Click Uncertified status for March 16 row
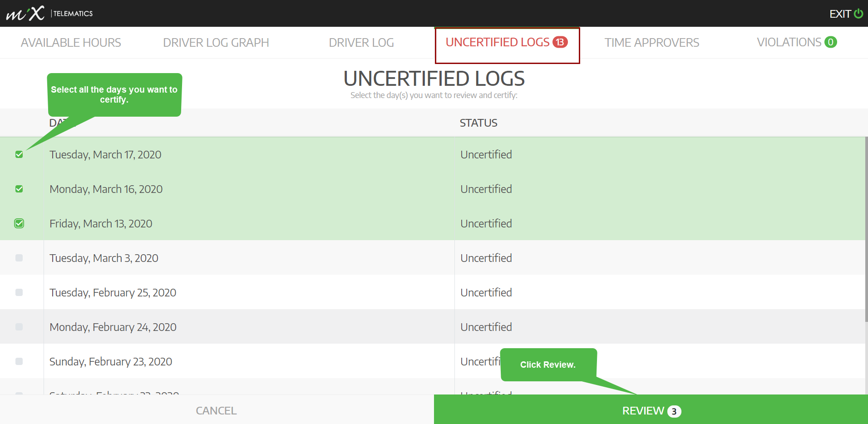The width and height of the screenshot is (868, 424). point(486,189)
